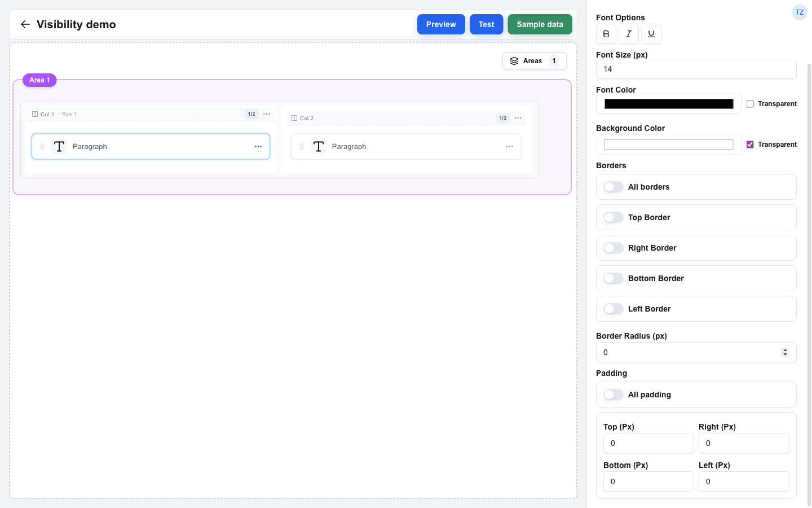Enable the All borders switch
812x508 pixels.
pyautogui.click(x=614, y=187)
